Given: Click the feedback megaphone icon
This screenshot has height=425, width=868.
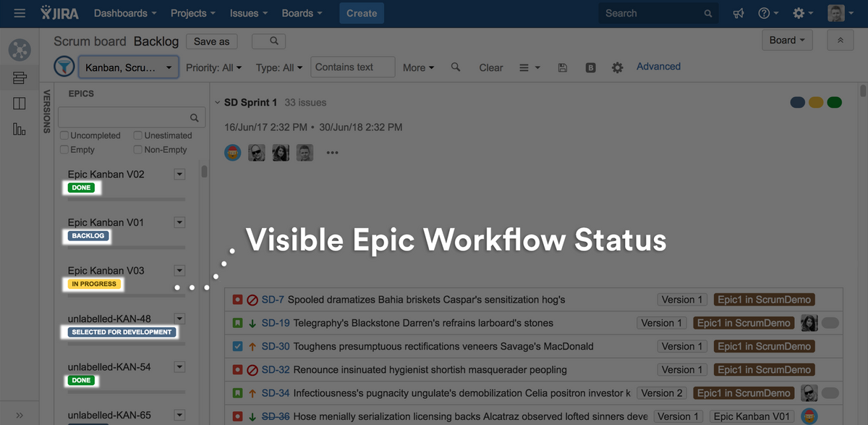Looking at the screenshot, I should 739,13.
